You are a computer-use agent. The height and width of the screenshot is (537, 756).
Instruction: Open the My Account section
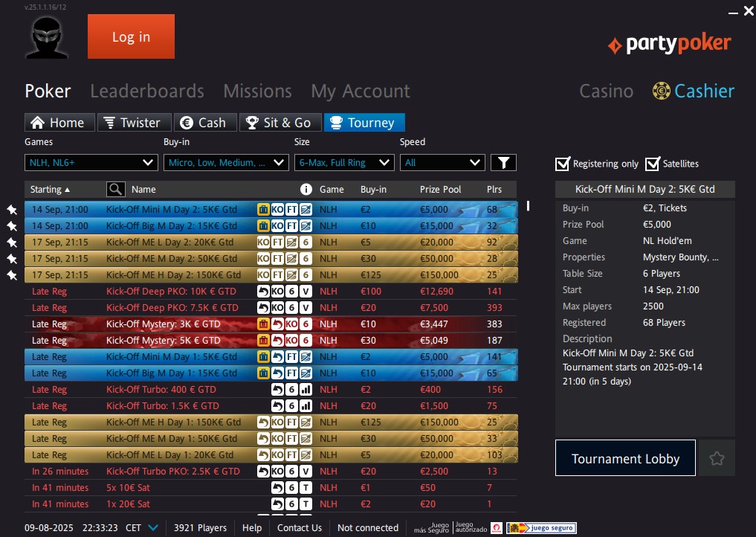(x=361, y=91)
